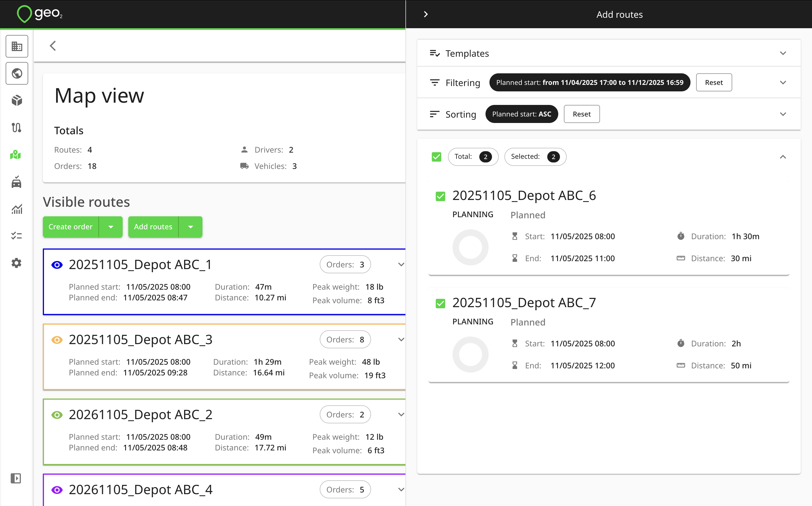This screenshot has height=506, width=812.
Task: Click the geo2 logo
Action: pyautogui.click(x=39, y=14)
